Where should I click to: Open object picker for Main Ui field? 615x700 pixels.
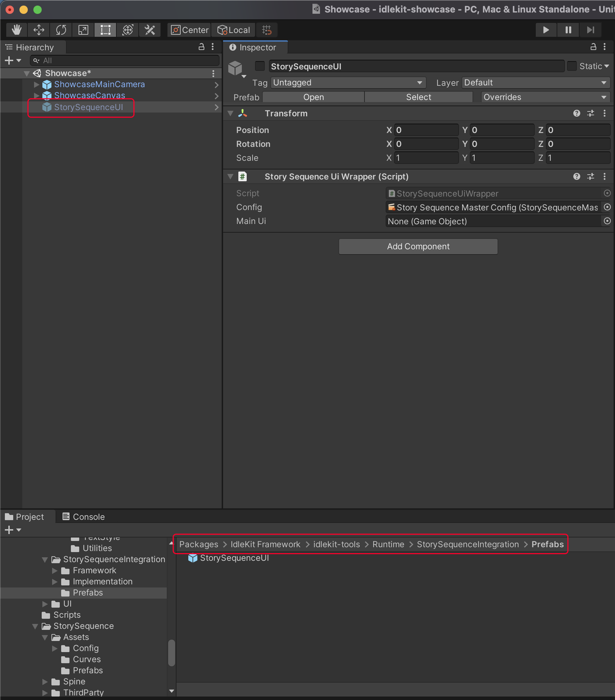(607, 221)
